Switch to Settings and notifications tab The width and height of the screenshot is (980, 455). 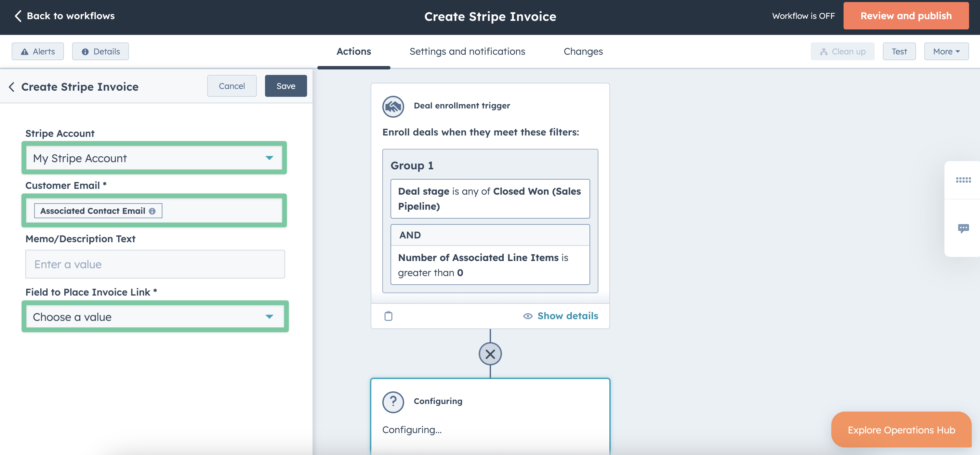click(467, 51)
